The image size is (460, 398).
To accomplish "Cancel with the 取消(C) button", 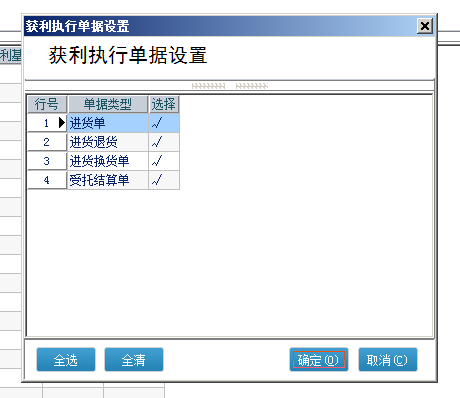I will click(388, 360).
